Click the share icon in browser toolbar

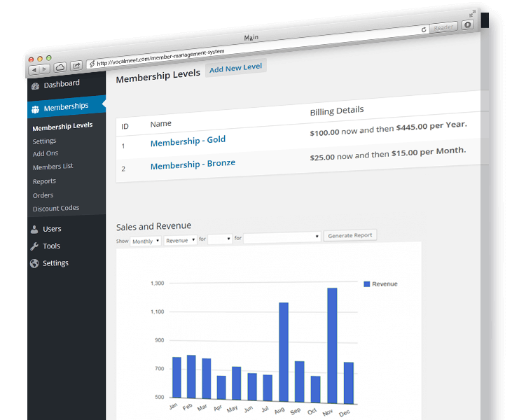[x=76, y=66]
